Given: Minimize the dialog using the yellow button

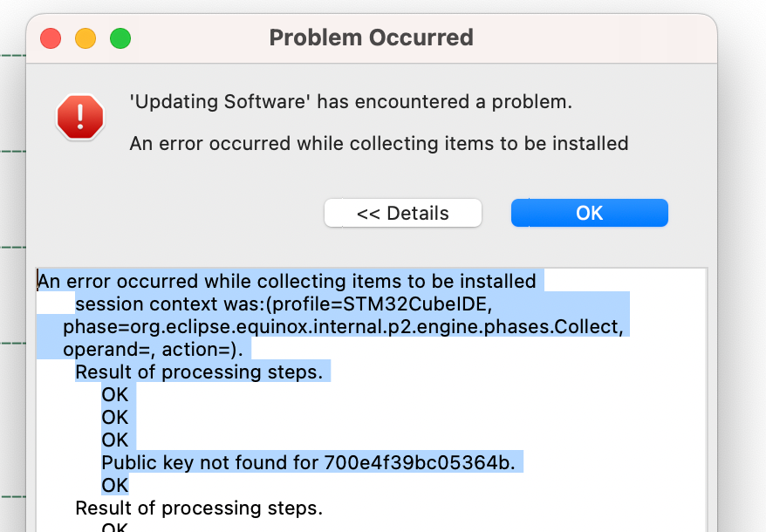Looking at the screenshot, I should [x=85, y=38].
